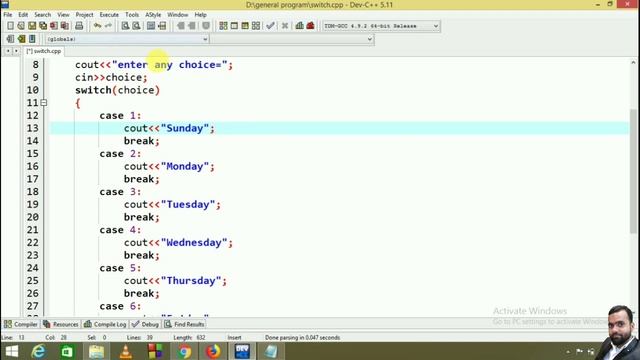
Task: Click the Save All toolbar icon
Action: click(x=43, y=26)
